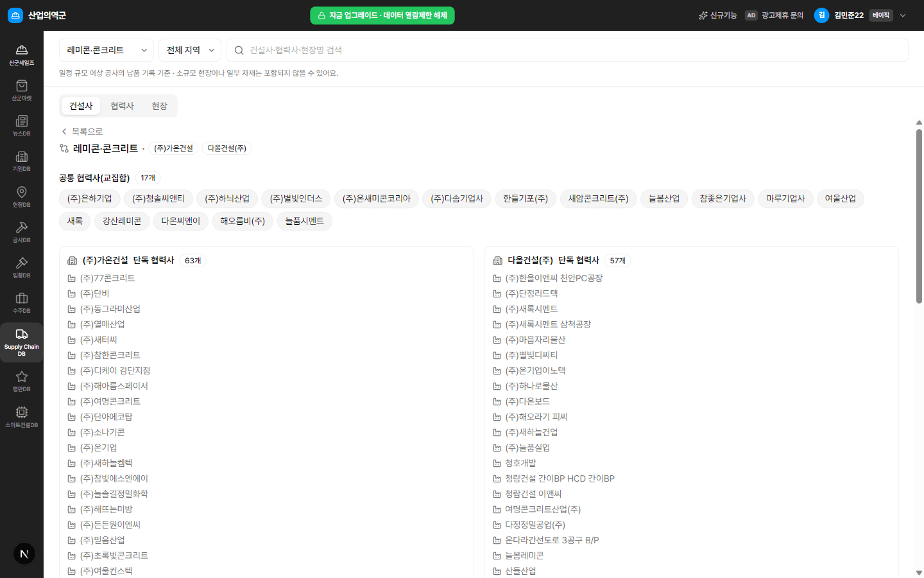Open 입찰DB sidebar item
Viewport: 924px width, 578px height.
click(22, 268)
